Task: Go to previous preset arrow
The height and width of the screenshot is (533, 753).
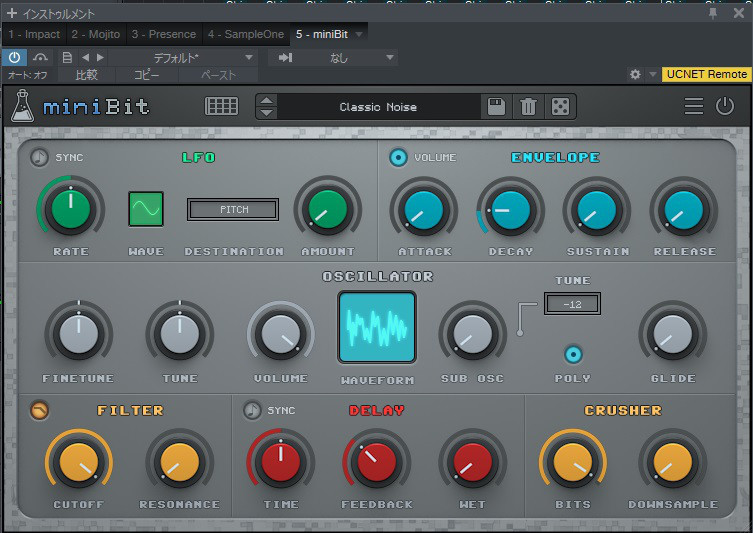Action: pyautogui.click(x=85, y=58)
